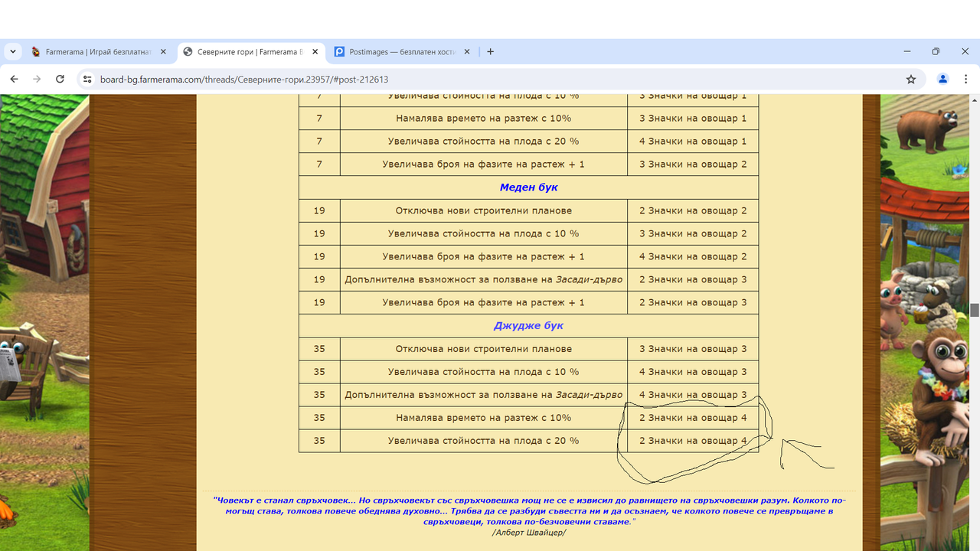Screen dimensions: 980x551
Task: Click the Джудже бук heading
Action: [x=528, y=325]
